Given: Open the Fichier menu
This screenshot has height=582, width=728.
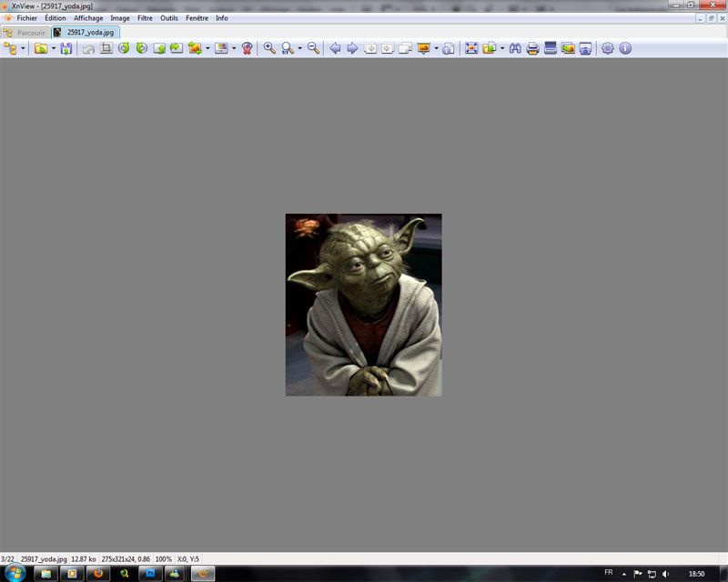Looking at the screenshot, I should pyautogui.click(x=27, y=18).
